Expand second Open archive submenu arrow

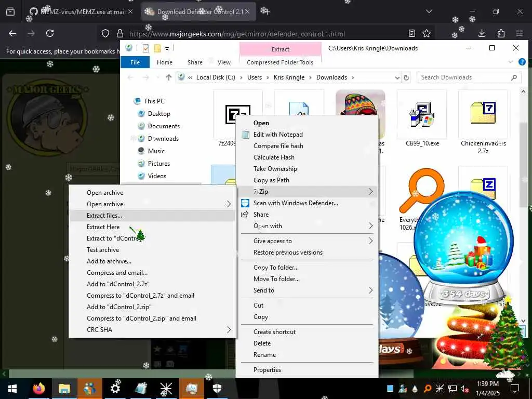click(229, 204)
